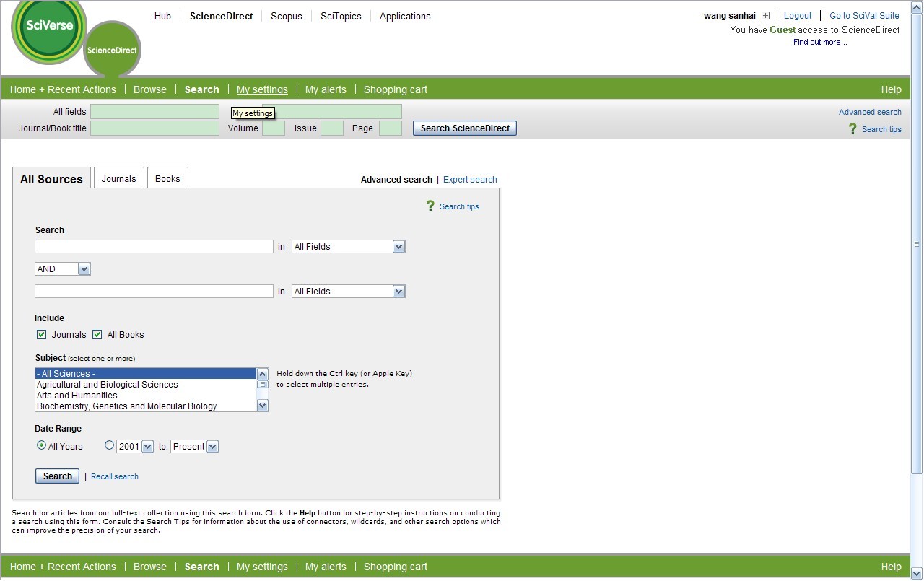
Task: Open Shopping cart in the bottom green bar
Action: click(x=396, y=567)
